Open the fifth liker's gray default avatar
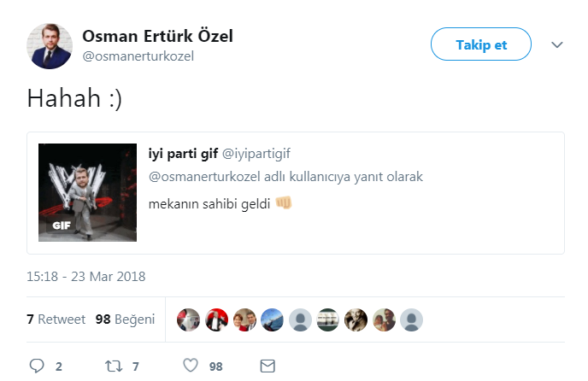 click(x=300, y=319)
